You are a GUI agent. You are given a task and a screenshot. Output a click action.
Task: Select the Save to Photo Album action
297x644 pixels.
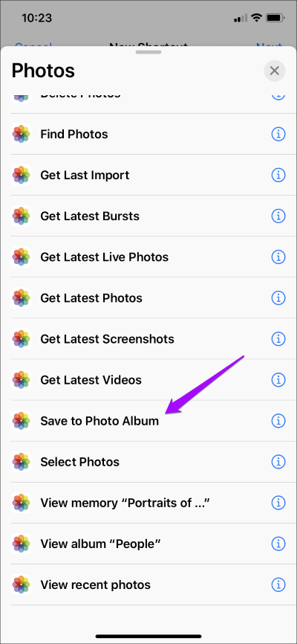[148, 421]
